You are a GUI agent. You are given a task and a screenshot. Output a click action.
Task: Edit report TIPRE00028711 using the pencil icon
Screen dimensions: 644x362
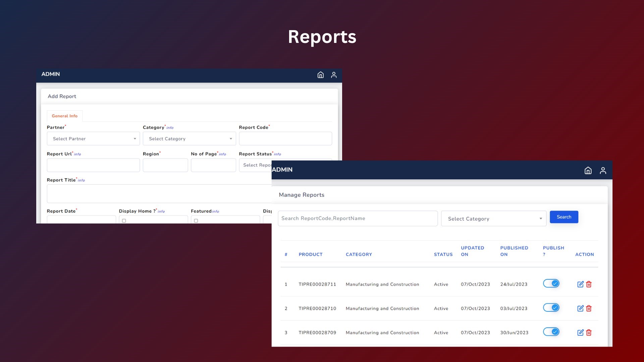point(581,284)
